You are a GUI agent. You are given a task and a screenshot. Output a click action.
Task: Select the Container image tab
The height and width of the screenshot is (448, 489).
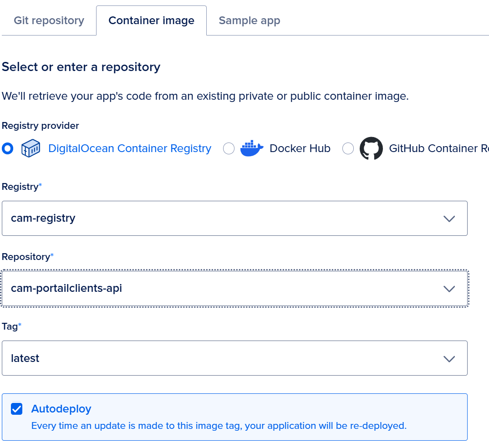[151, 20]
